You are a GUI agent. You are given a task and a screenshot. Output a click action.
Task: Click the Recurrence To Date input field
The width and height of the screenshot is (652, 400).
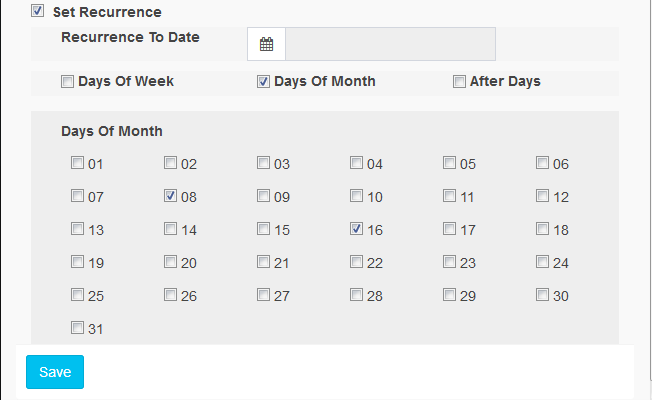(390, 44)
